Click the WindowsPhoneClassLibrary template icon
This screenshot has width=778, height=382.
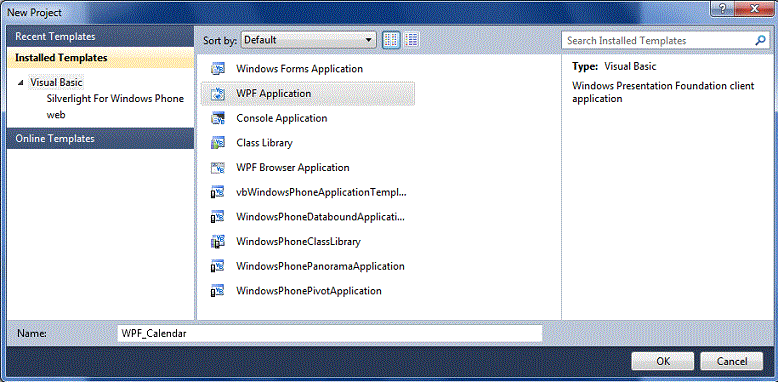click(218, 242)
